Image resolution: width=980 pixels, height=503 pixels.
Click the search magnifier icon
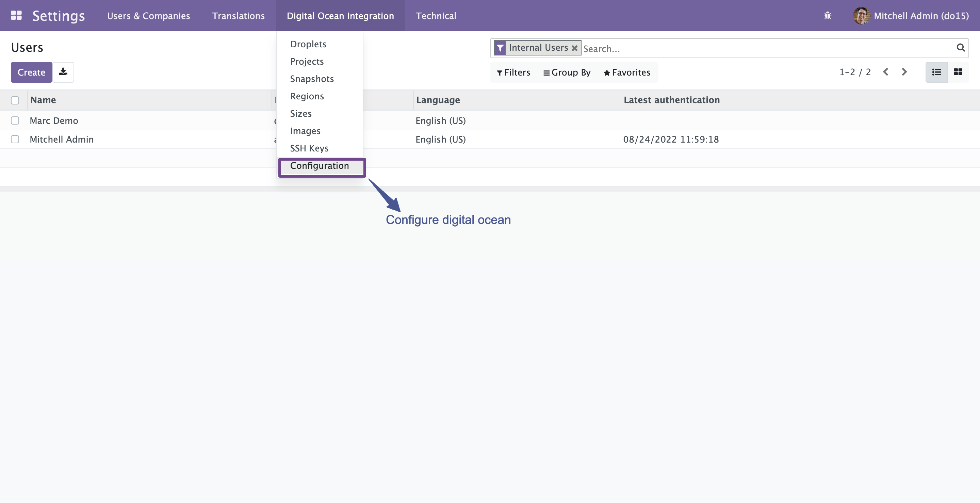961,48
